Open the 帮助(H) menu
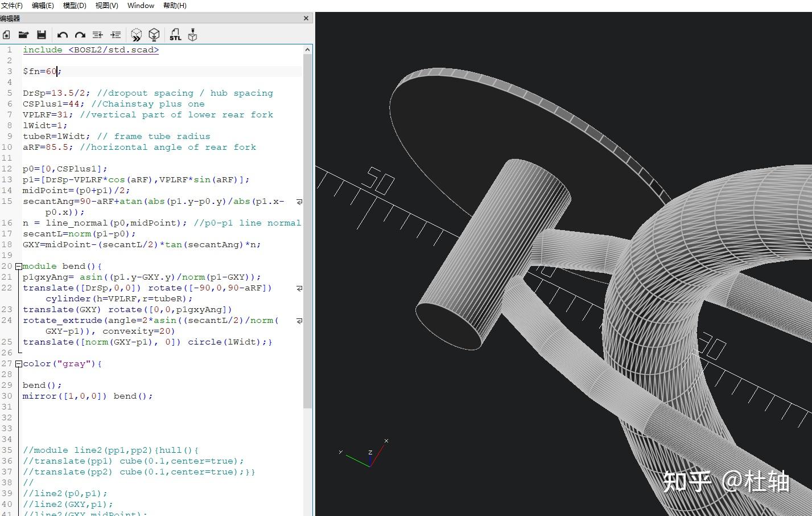 175,6
